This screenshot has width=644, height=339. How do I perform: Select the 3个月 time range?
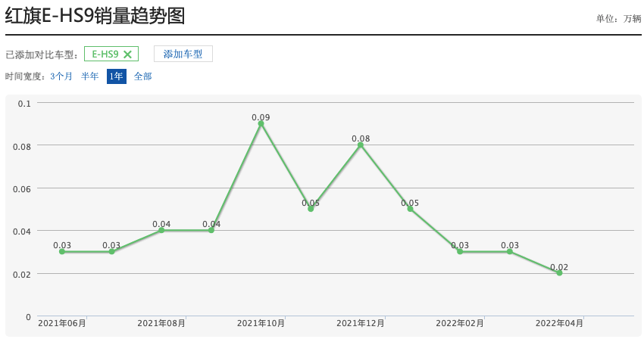(61, 76)
